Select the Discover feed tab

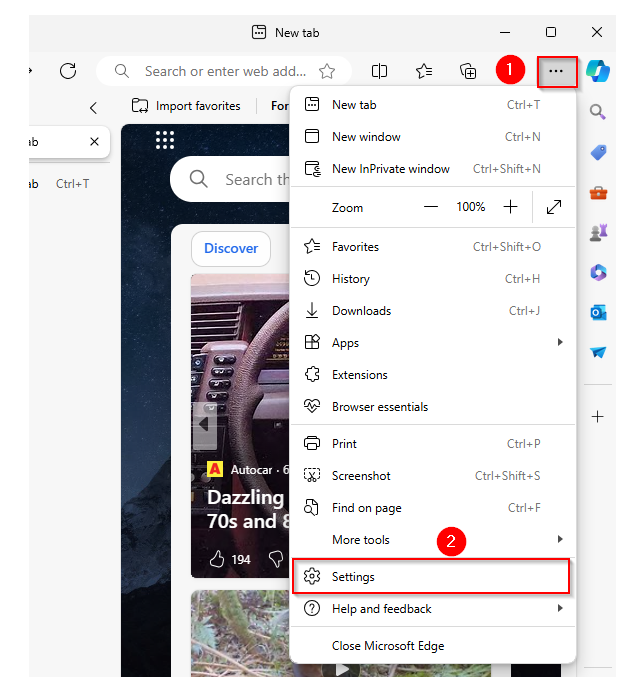(x=231, y=248)
